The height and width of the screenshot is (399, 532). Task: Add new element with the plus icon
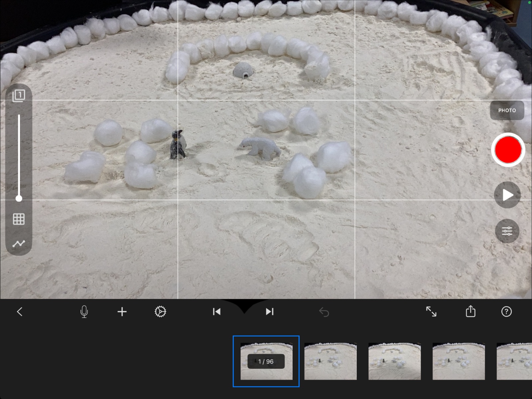click(122, 312)
